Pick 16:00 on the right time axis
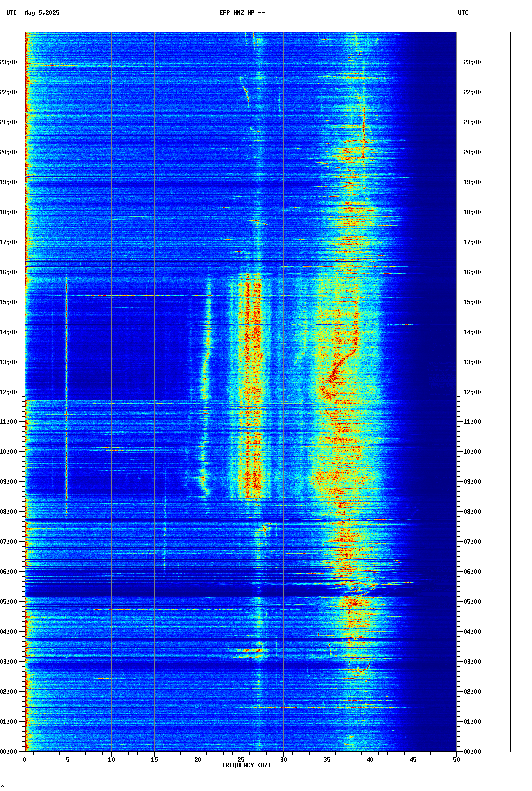 coord(472,272)
